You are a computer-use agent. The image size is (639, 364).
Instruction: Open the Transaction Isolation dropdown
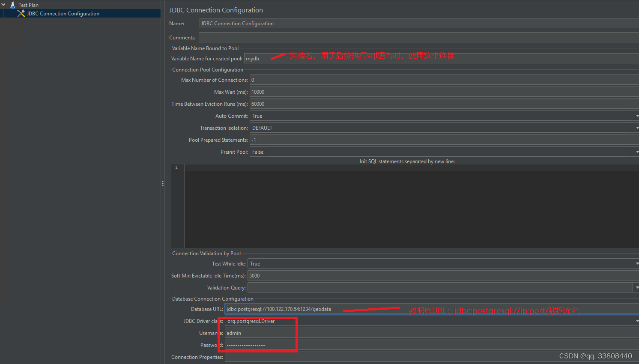pyautogui.click(x=444, y=128)
